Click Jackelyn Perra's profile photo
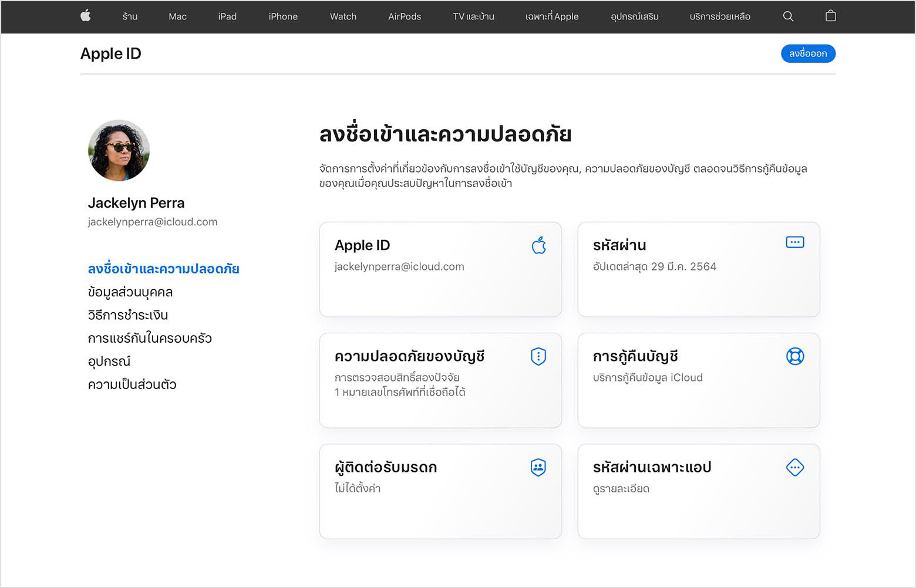Image resolution: width=916 pixels, height=588 pixels. click(119, 151)
